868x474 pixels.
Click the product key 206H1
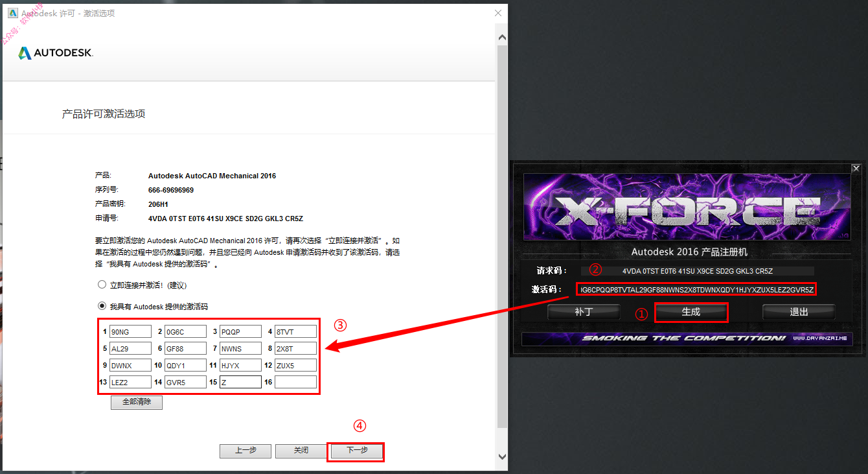(158, 204)
